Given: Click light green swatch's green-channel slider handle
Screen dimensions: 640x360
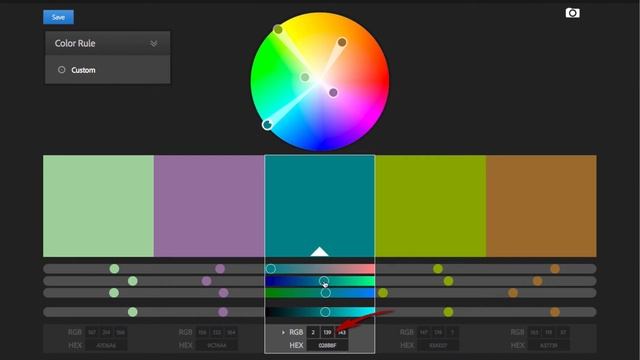Looking at the screenshot, I should (133, 281).
